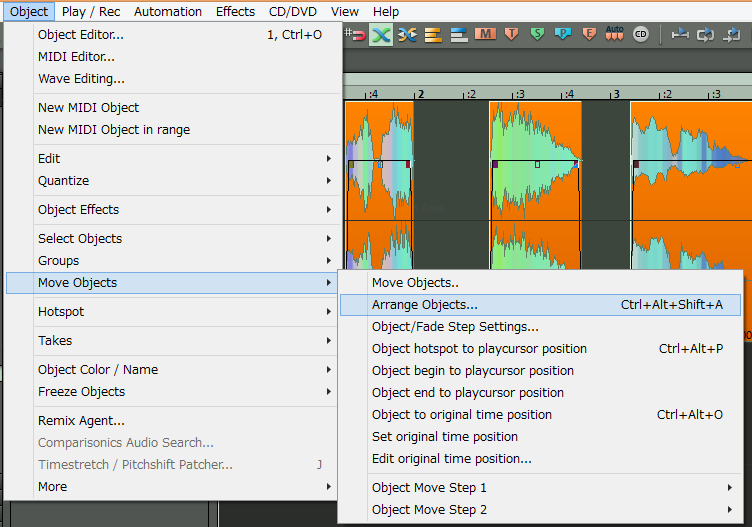The image size is (752, 527).
Task: Choose MIDI Editor... entry
Action: tap(173, 57)
